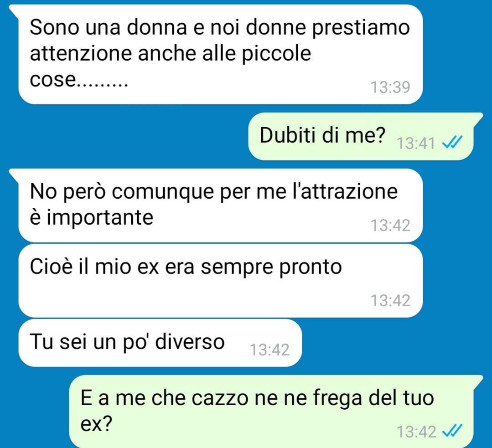Viewport: 492px width, 448px height.
Task: Tap the 'E a me che cazzo' reply bubble
Action: [x=271, y=412]
